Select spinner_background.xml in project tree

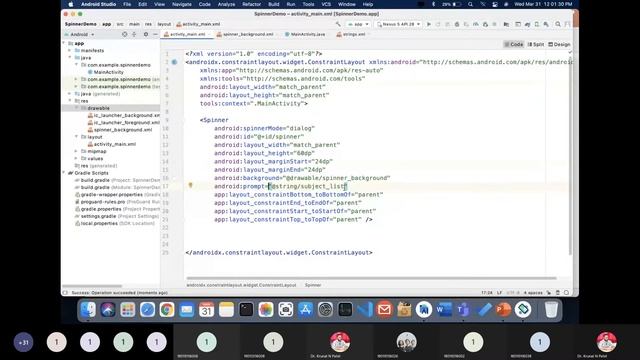122,130
